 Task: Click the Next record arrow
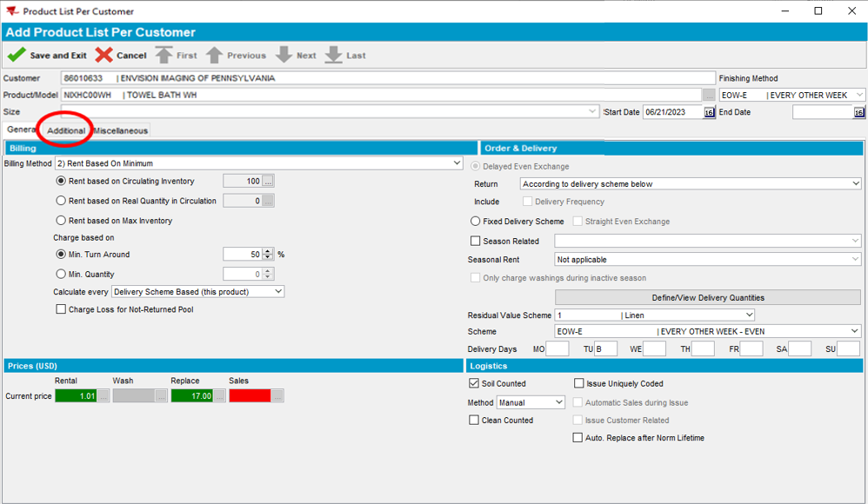click(x=284, y=55)
